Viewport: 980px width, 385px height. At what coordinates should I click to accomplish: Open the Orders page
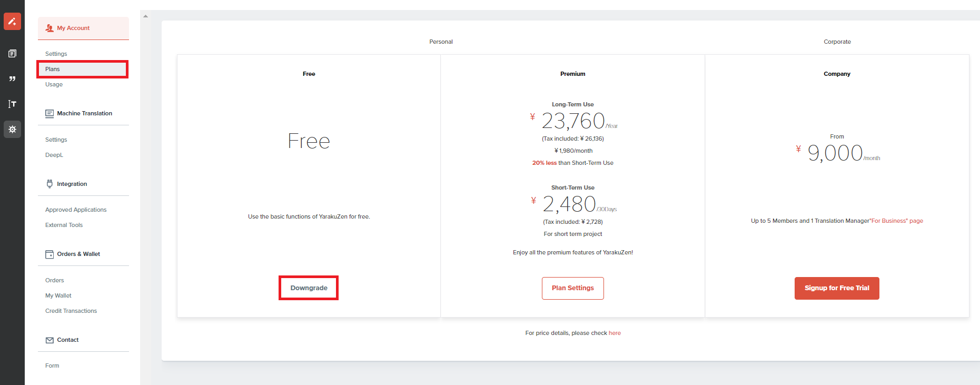[x=54, y=280]
